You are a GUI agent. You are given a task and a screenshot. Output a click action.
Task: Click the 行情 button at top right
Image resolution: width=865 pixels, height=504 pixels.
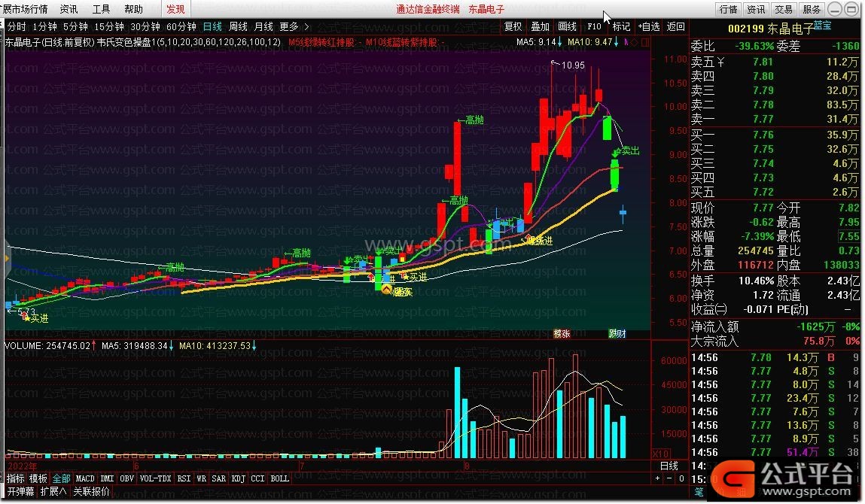coord(728,9)
